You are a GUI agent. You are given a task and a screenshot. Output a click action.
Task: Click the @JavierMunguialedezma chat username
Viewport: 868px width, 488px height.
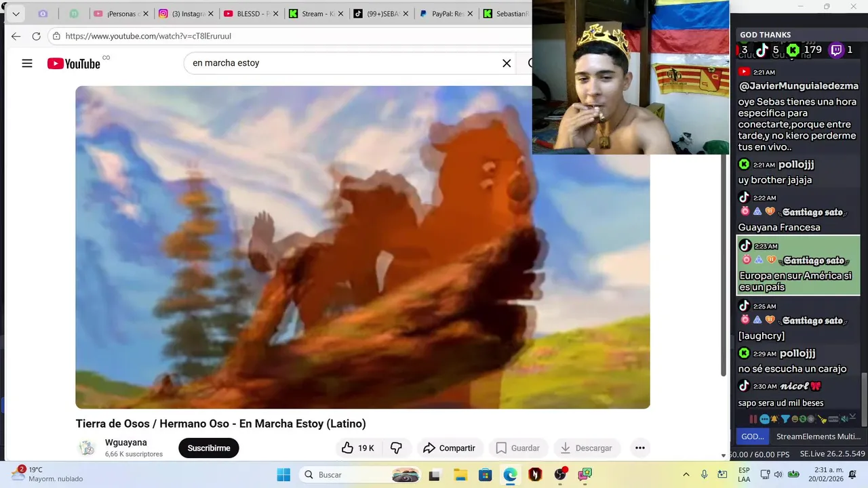(x=798, y=86)
